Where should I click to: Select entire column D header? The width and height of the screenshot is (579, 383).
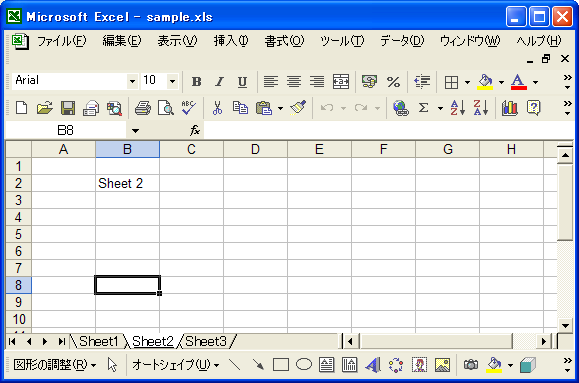pyautogui.click(x=255, y=149)
